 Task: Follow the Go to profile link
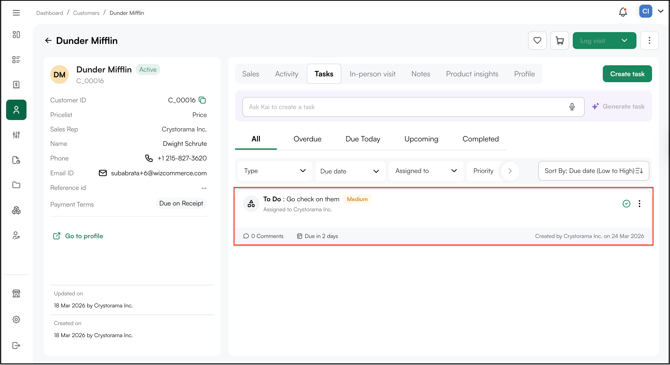[x=78, y=236]
